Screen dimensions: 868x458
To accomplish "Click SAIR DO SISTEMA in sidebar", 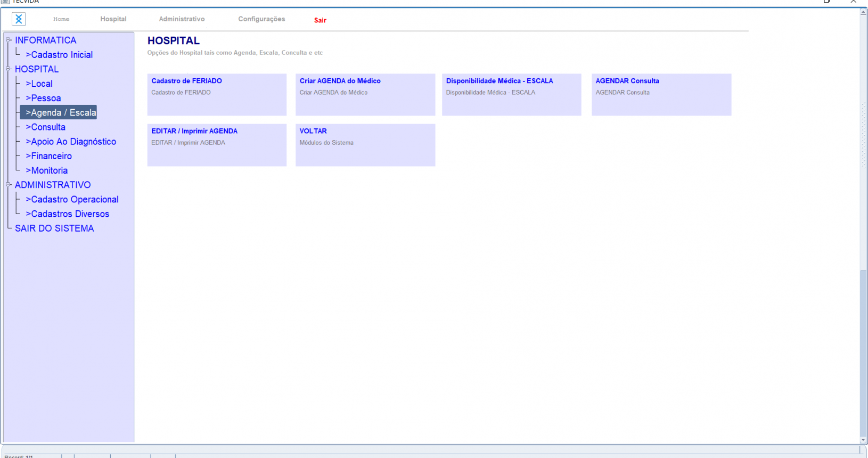I will click(x=54, y=228).
